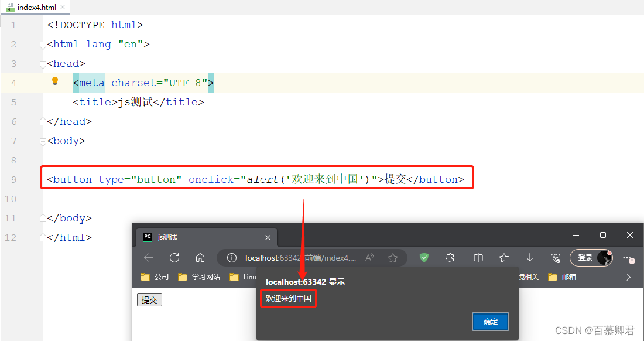The width and height of the screenshot is (644, 341).
Task: Add page to favorites with star icon
Action: click(393, 258)
